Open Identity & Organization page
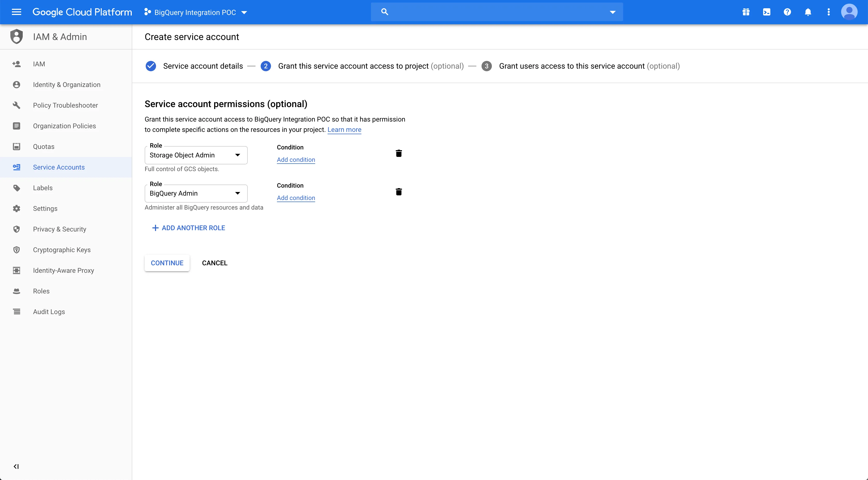868x480 pixels. 66,84
